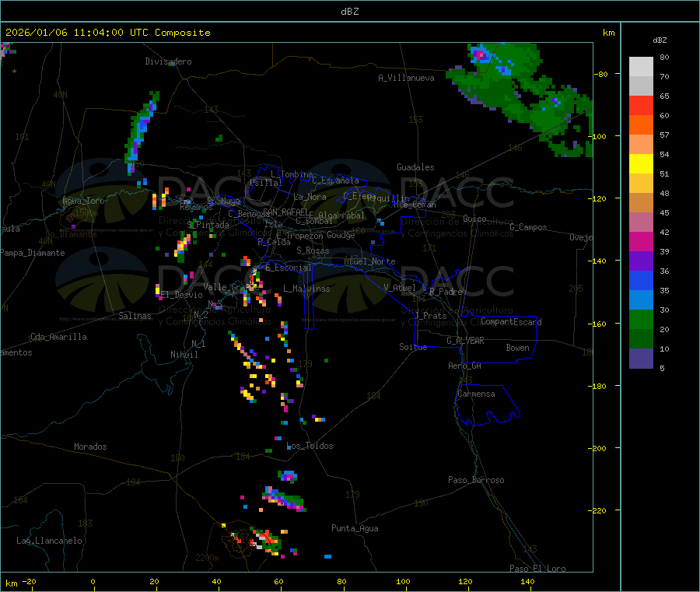Click the El_Desvio map label
This screenshot has height=592, width=700.
(x=181, y=295)
